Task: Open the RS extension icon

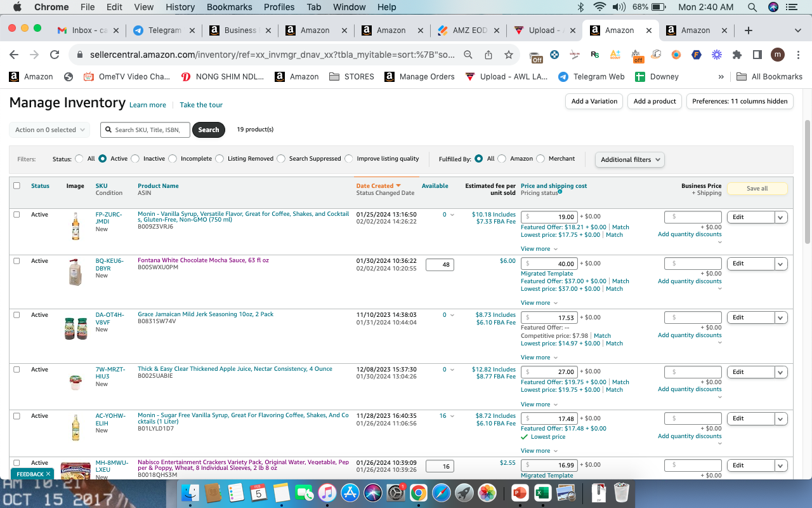Action: [594, 55]
